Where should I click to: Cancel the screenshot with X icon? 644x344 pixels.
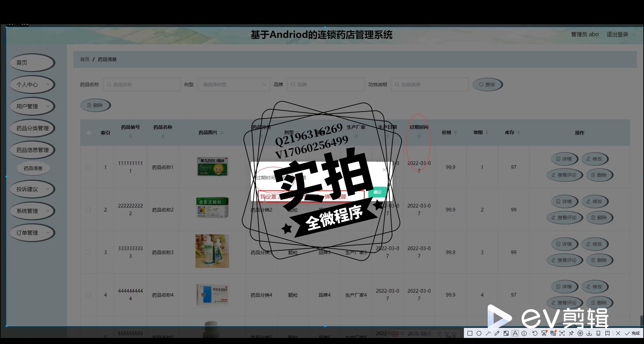[618, 333]
